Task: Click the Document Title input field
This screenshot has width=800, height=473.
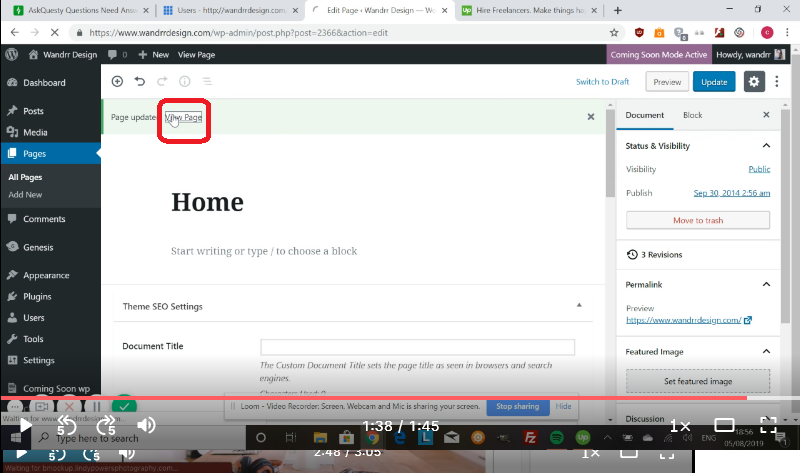Action: 417,347
